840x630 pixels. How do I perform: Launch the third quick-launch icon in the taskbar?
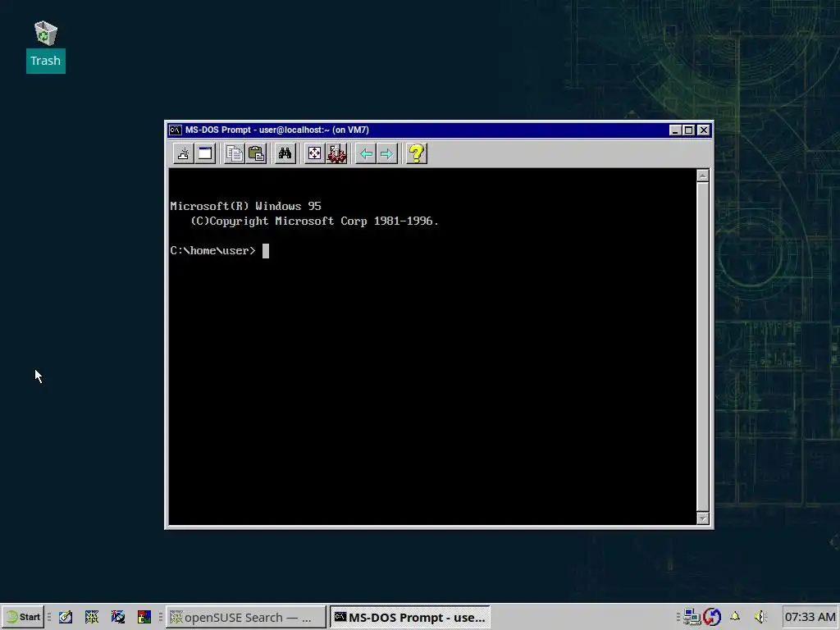click(118, 617)
